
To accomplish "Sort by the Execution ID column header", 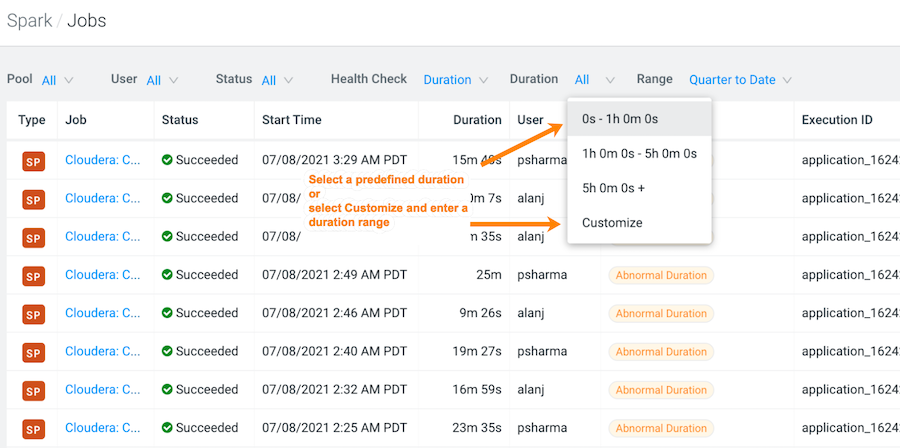I will pyautogui.click(x=837, y=120).
